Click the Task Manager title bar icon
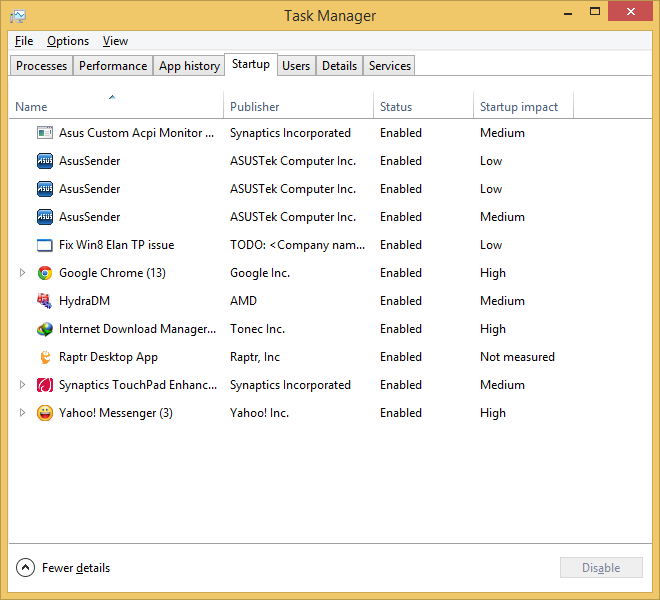Screen dimensions: 660x600 pos(18,16)
